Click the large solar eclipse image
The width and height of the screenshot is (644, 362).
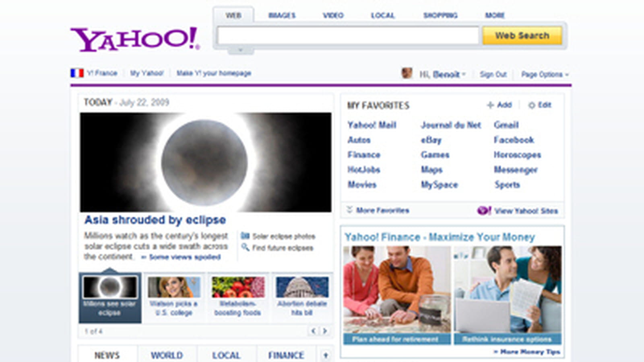tap(206, 162)
